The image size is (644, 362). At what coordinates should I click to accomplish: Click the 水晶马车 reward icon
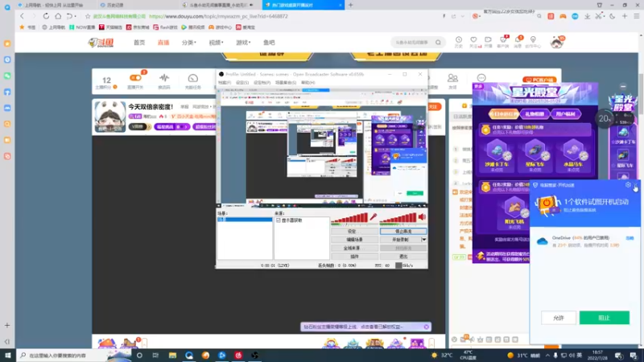pyautogui.click(x=573, y=152)
